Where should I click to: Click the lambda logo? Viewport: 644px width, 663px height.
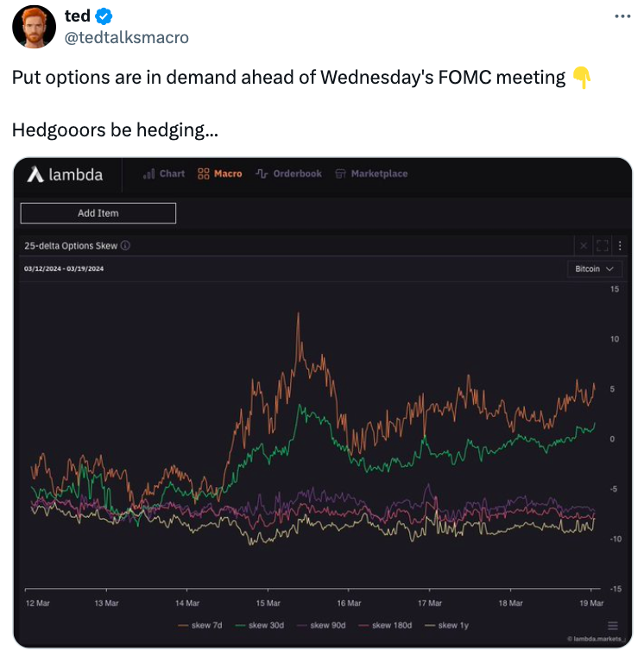point(65,174)
